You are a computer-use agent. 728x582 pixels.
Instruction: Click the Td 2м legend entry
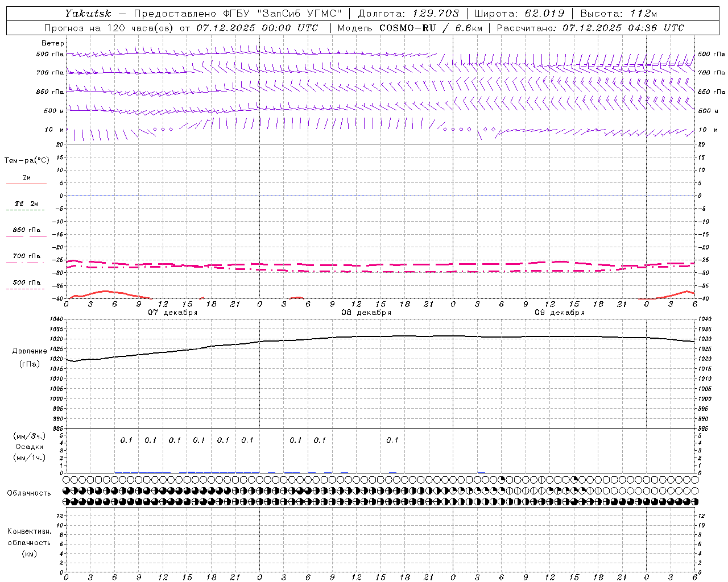pos(27,203)
